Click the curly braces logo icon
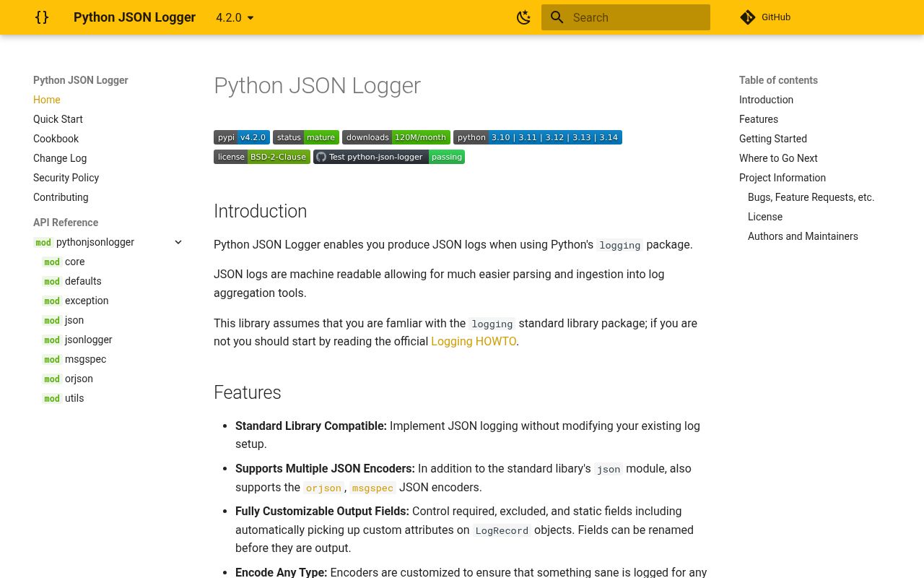 pyautogui.click(x=42, y=17)
